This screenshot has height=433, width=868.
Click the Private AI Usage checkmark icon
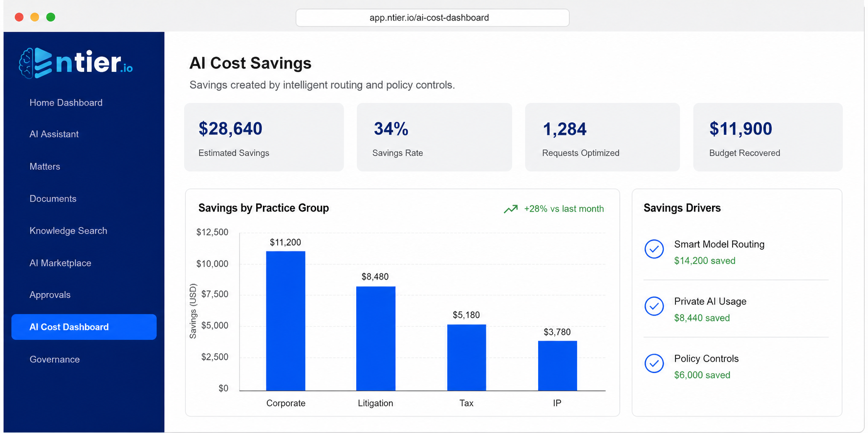[654, 306]
